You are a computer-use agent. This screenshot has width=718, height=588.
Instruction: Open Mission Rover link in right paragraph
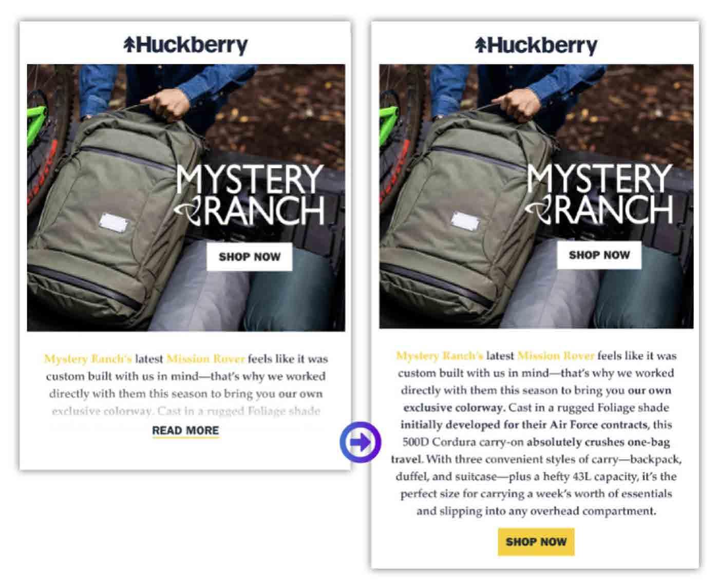pyautogui.click(x=556, y=355)
